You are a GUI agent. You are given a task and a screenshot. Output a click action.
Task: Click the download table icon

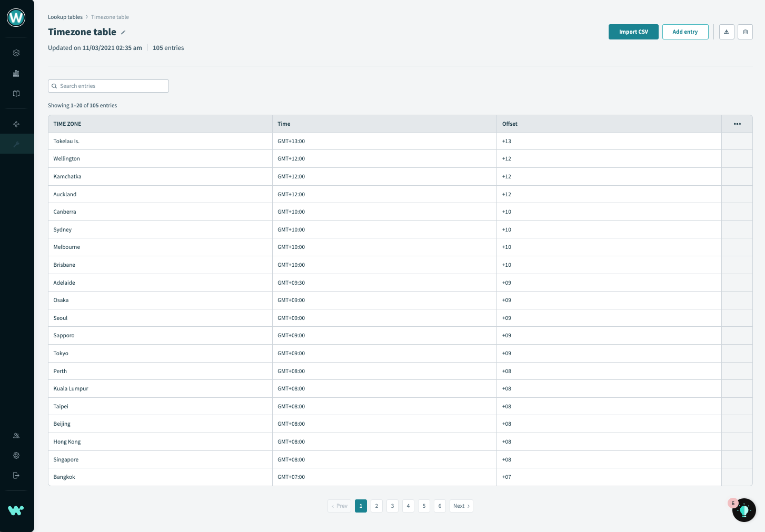click(727, 32)
